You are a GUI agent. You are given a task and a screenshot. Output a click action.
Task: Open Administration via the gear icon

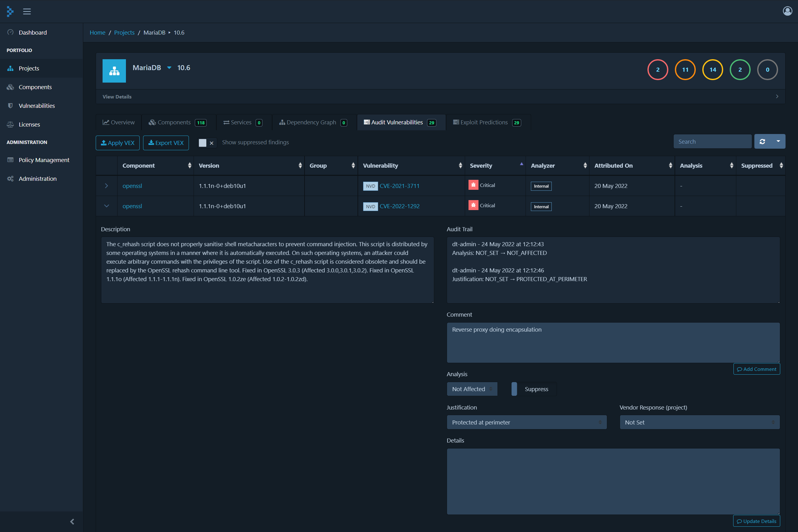10,179
